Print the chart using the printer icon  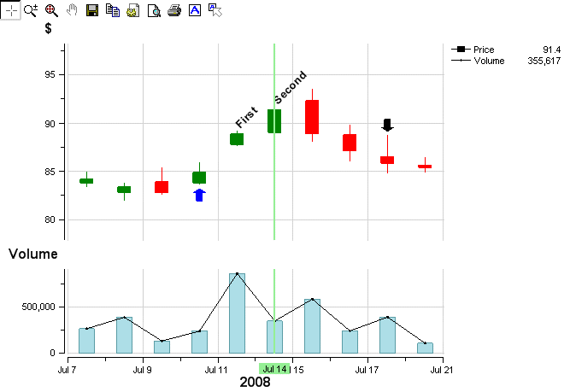tap(173, 10)
